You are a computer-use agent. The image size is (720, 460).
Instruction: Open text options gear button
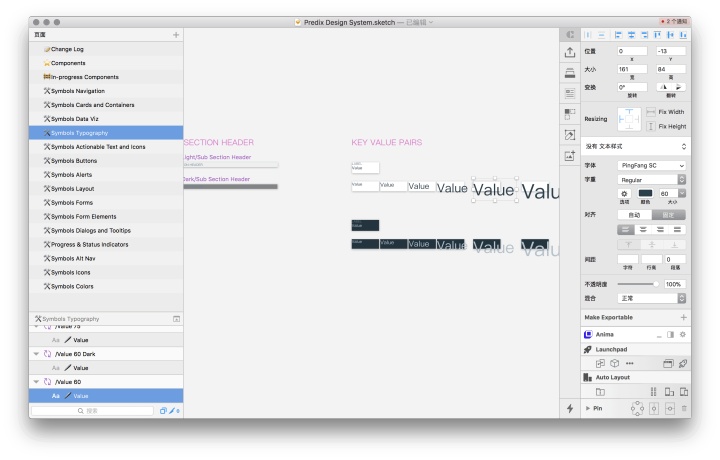coord(624,193)
